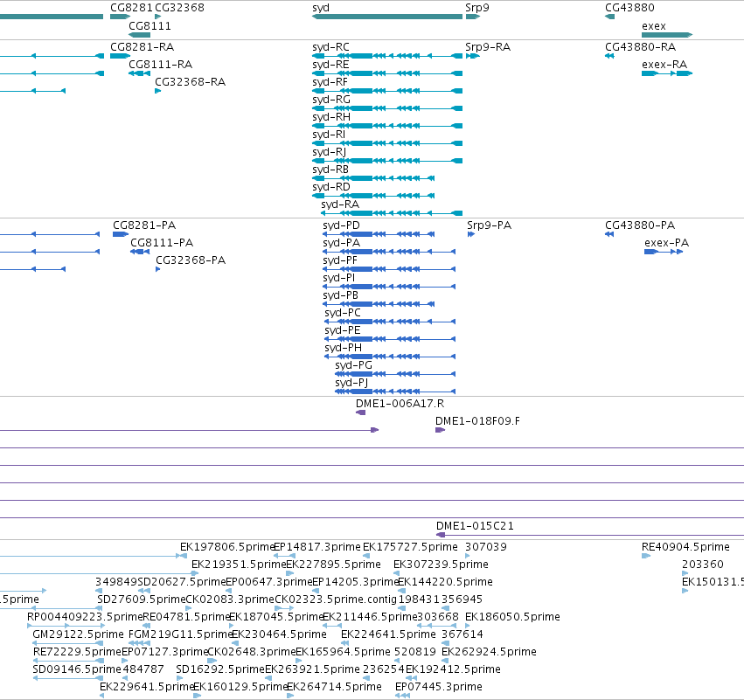Click the 203360 feature label
This screenshot has width=744, height=700.
click(x=703, y=565)
